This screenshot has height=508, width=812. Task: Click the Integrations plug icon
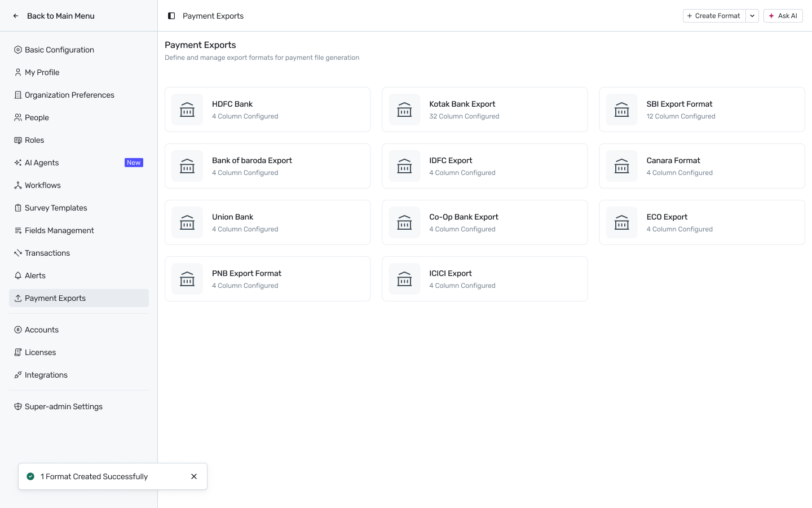pyautogui.click(x=18, y=375)
